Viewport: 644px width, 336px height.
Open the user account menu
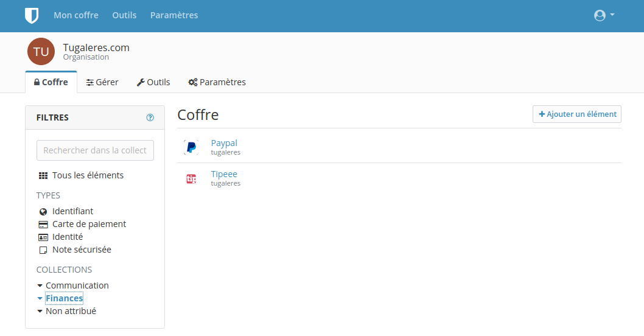coord(604,16)
